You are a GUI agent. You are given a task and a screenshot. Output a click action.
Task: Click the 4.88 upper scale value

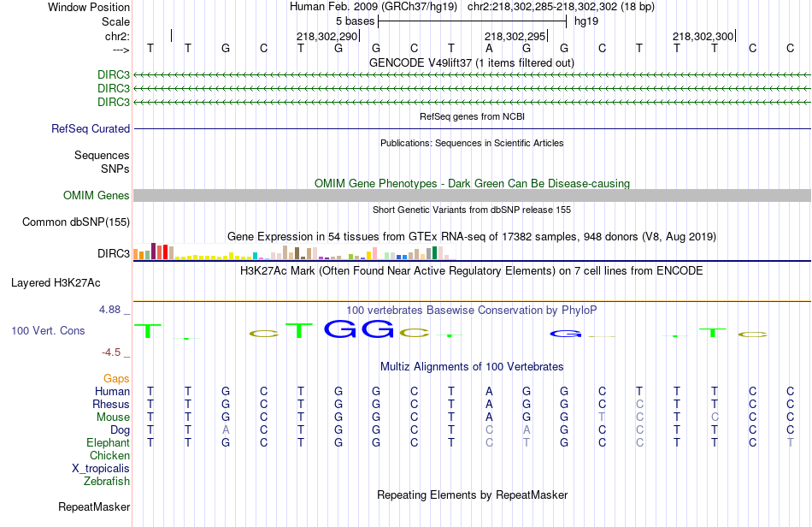point(109,310)
